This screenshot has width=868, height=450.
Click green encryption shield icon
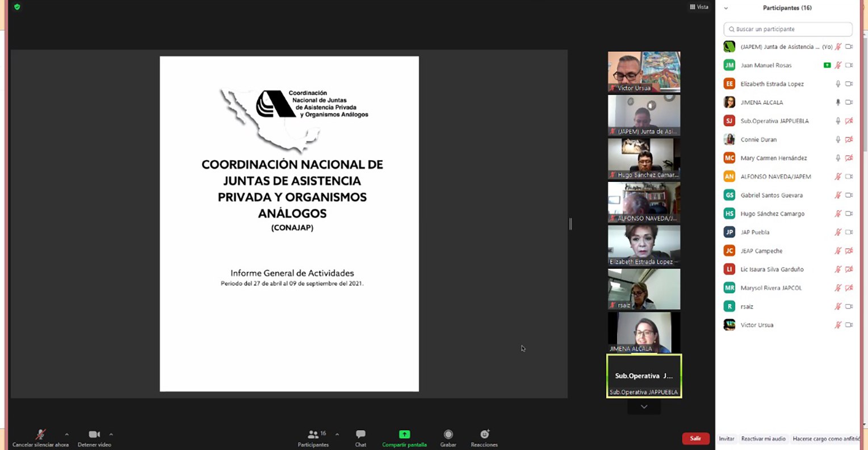click(x=17, y=7)
